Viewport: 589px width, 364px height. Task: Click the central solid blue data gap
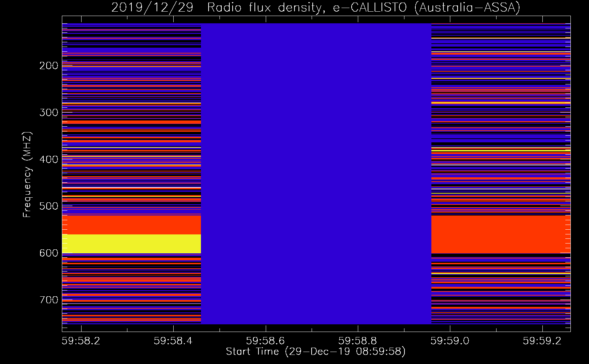316,174
